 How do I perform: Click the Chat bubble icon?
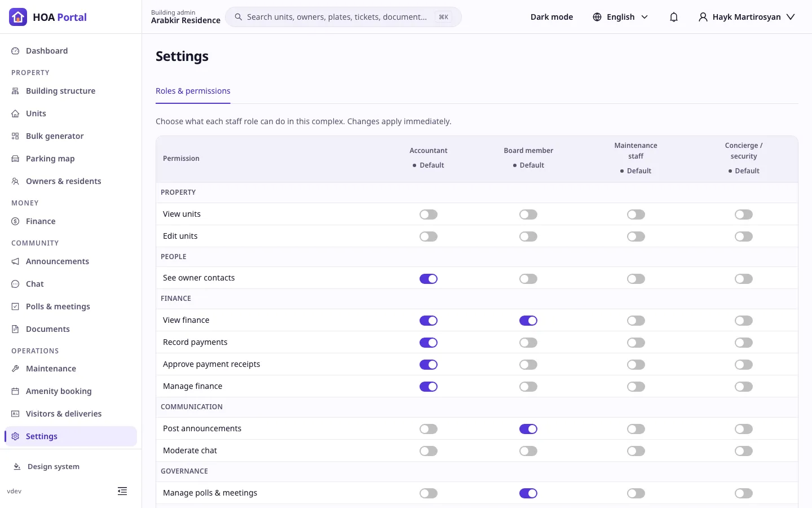(15, 284)
